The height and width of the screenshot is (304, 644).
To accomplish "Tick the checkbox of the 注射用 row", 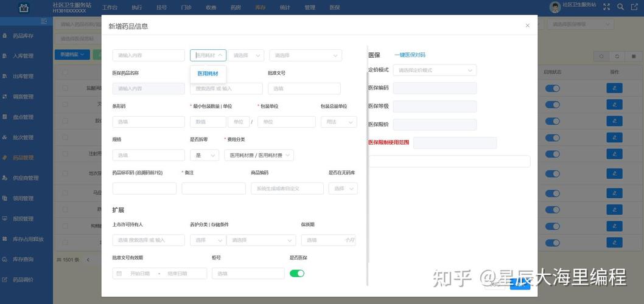I will (x=65, y=153).
